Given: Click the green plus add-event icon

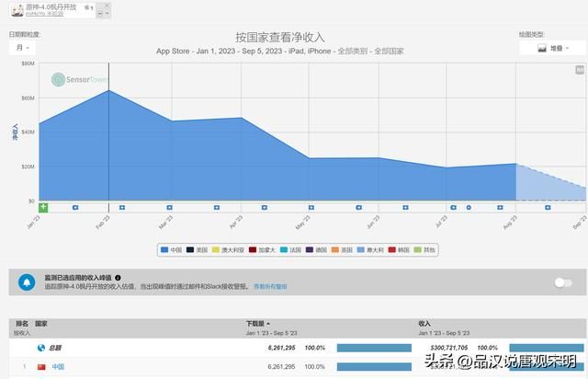Looking at the screenshot, I should pos(43,207).
